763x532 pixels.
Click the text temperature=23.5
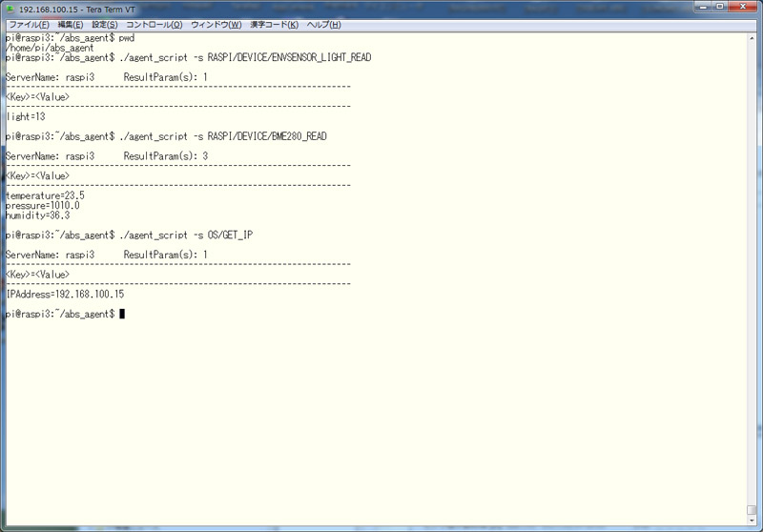tap(45, 195)
